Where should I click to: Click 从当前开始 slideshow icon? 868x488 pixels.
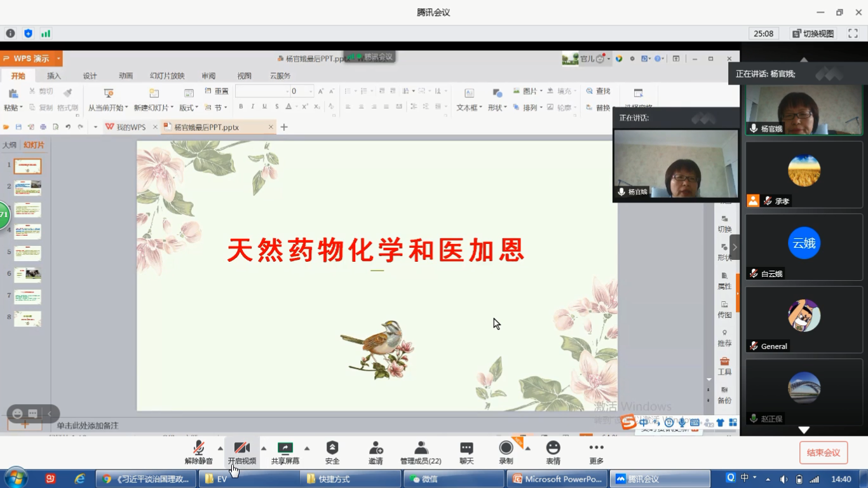(108, 93)
